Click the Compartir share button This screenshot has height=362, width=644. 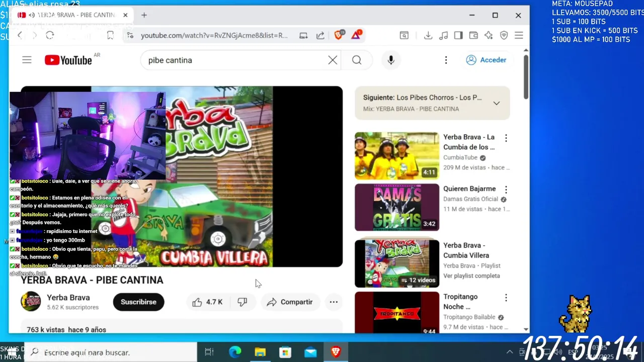tap(290, 302)
